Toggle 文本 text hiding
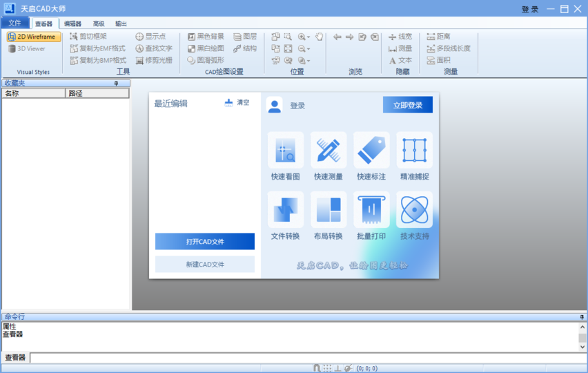The width and height of the screenshot is (588, 373). (400, 60)
